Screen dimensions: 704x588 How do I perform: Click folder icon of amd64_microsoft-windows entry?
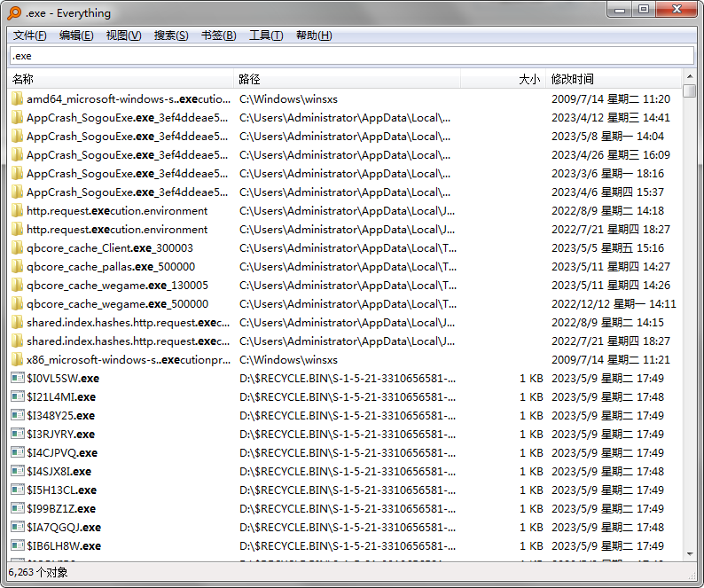[x=17, y=99]
